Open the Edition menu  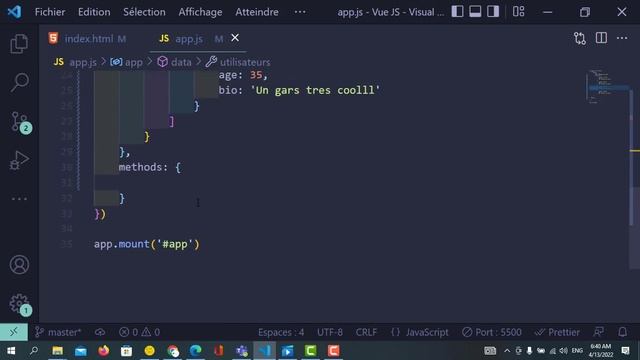click(94, 12)
